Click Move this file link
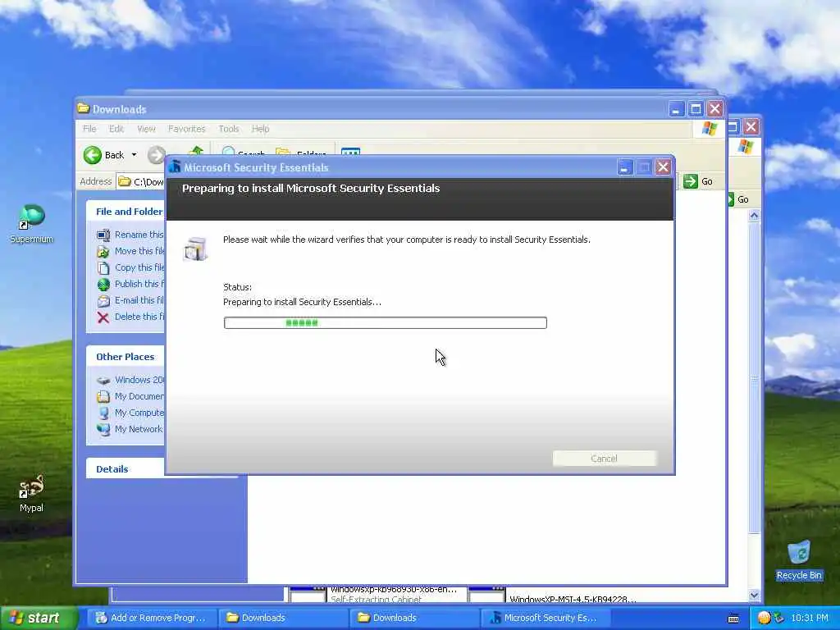The image size is (840, 630). (139, 251)
